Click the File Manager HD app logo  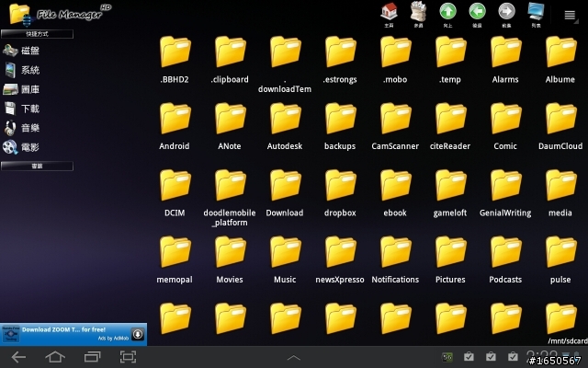pos(60,15)
